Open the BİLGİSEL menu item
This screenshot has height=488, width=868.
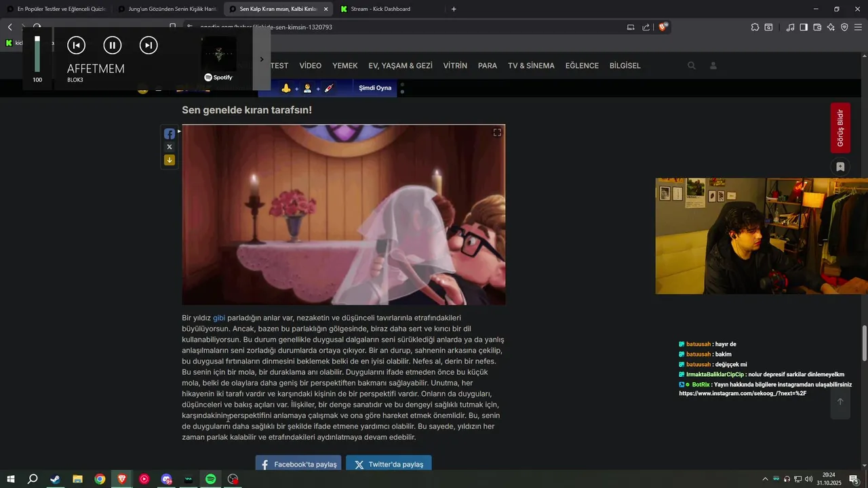pos(625,66)
